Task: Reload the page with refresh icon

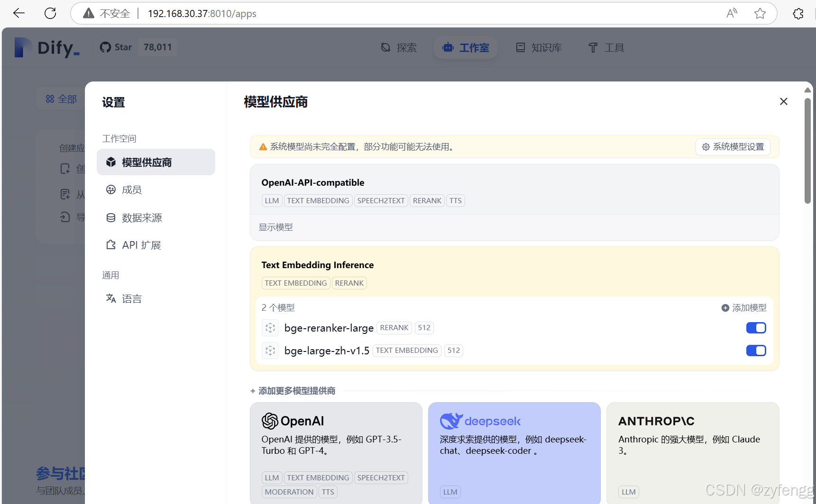Action: 50,13
